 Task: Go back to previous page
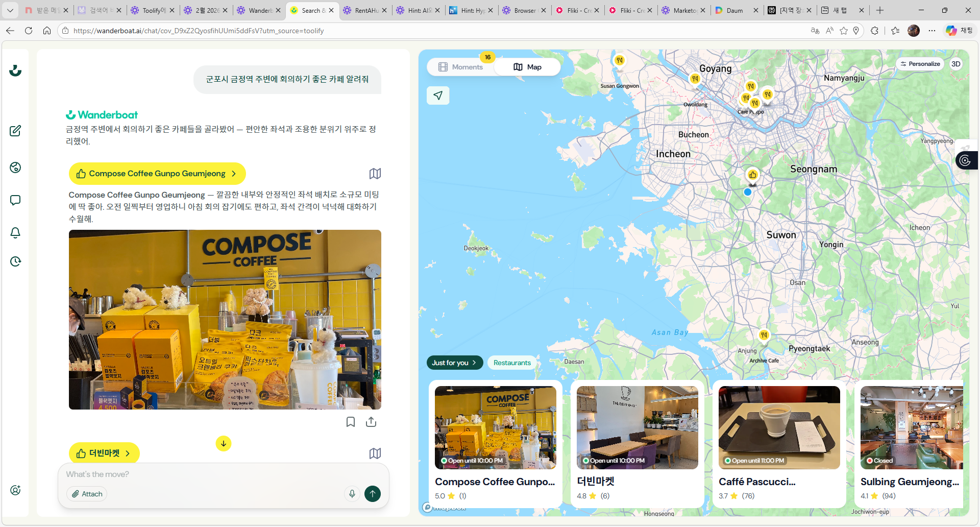pyautogui.click(x=10, y=31)
